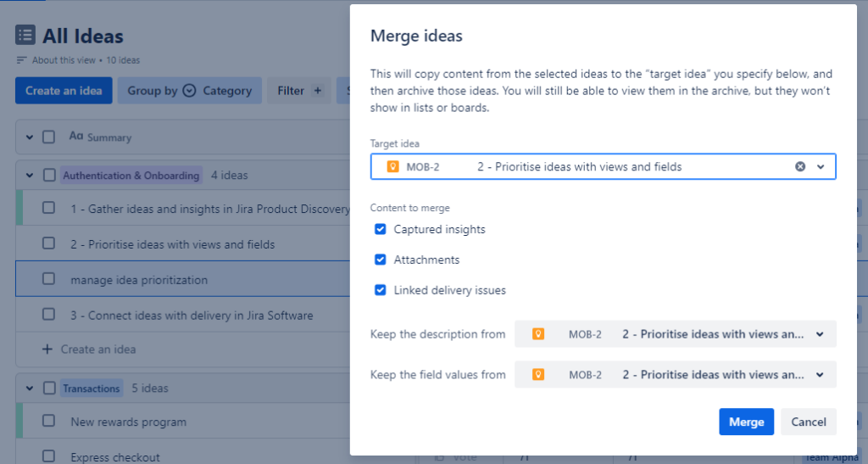Click the Captured insights label

[x=440, y=229]
